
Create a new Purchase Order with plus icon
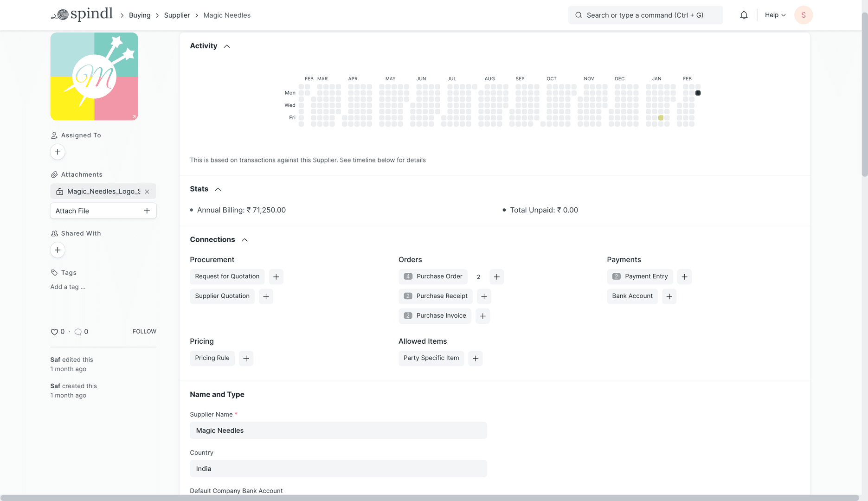coord(496,276)
